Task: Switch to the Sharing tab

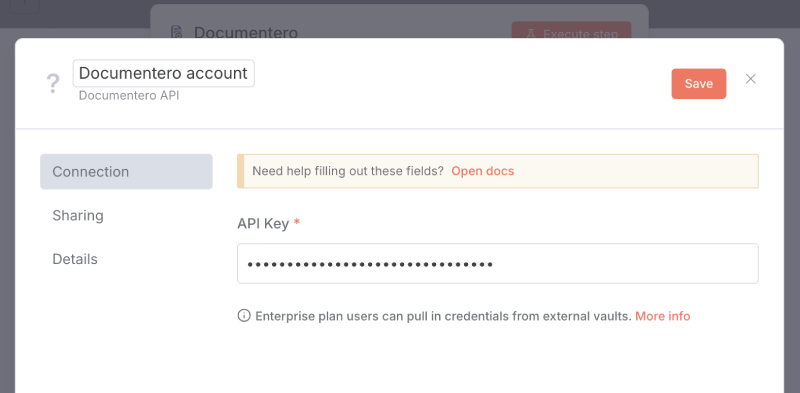Action: click(78, 215)
